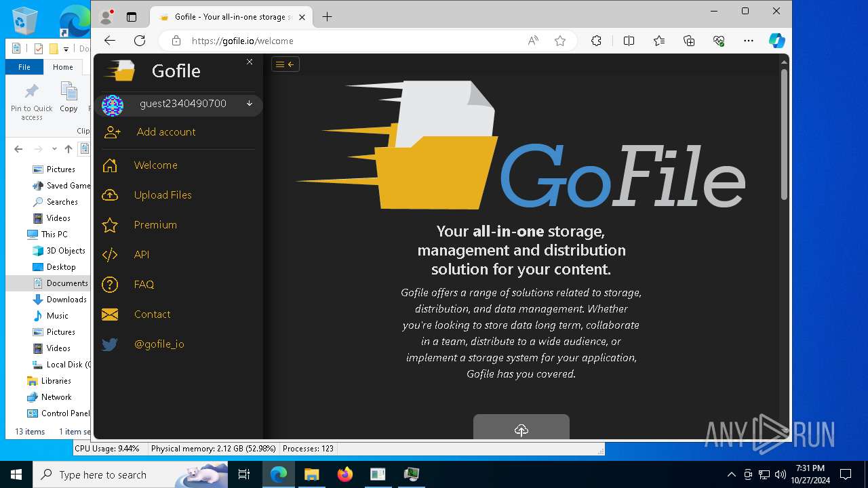Viewport: 868px width, 488px height.
Task: Open Read aloud in the address bar
Action: pos(533,41)
